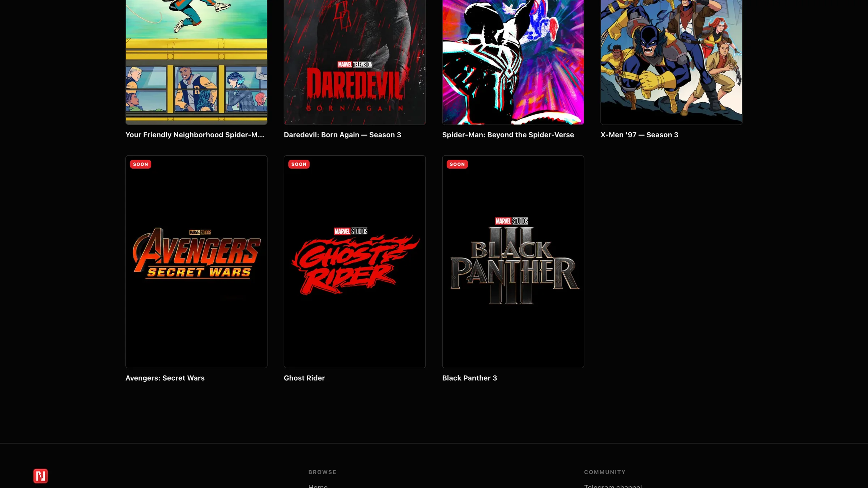Open the Your Friendly Neighborhood Spider-Man poster
This screenshot has width=868, height=488.
196,62
